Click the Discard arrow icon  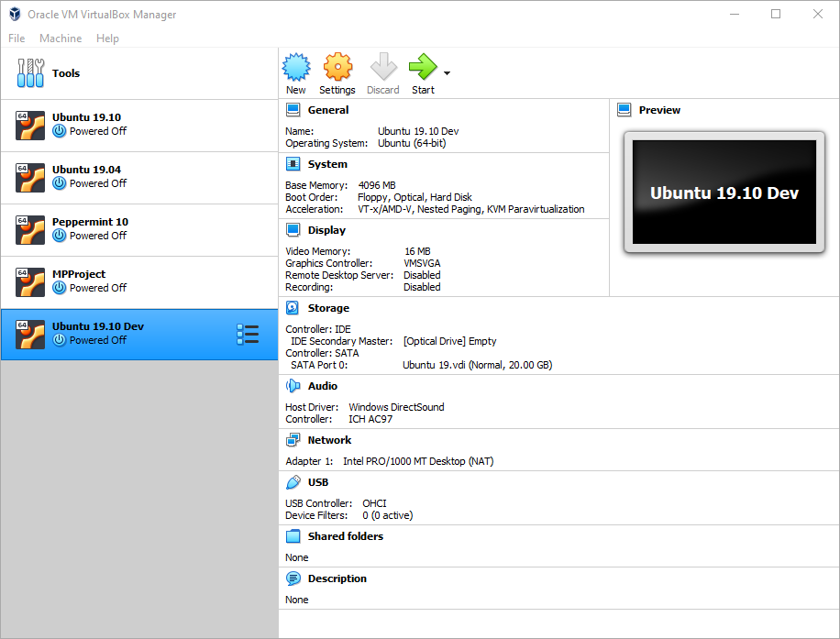(x=383, y=66)
